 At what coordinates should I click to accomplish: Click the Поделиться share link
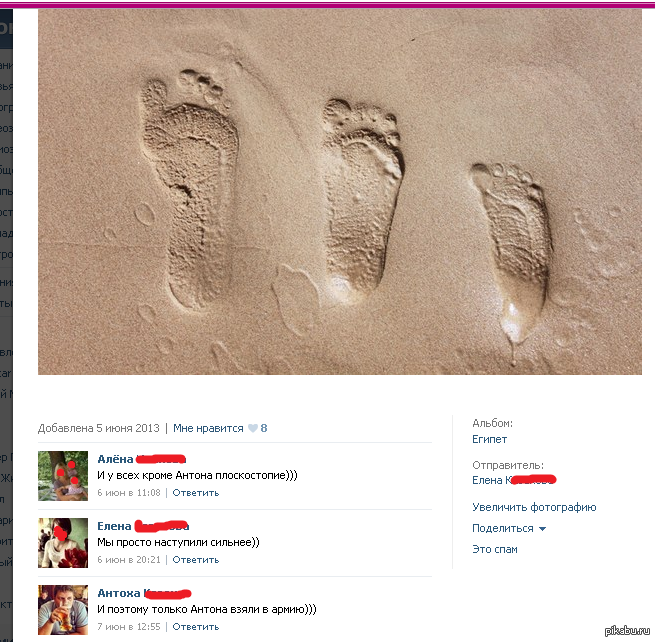click(503, 528)
